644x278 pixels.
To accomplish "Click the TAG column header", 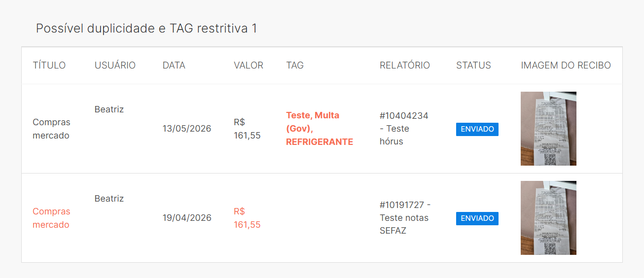I will pos(295,65).
